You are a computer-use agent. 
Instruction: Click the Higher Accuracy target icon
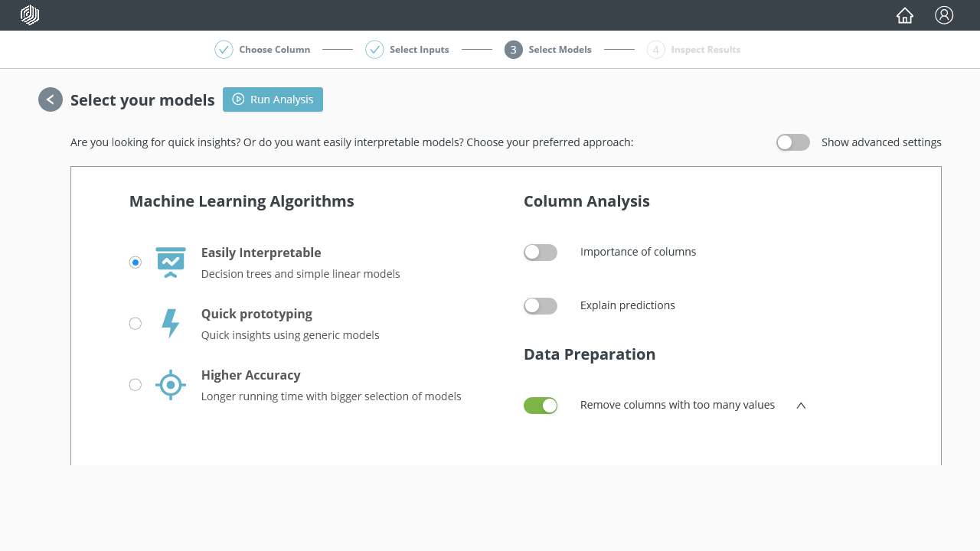point(171,385)
